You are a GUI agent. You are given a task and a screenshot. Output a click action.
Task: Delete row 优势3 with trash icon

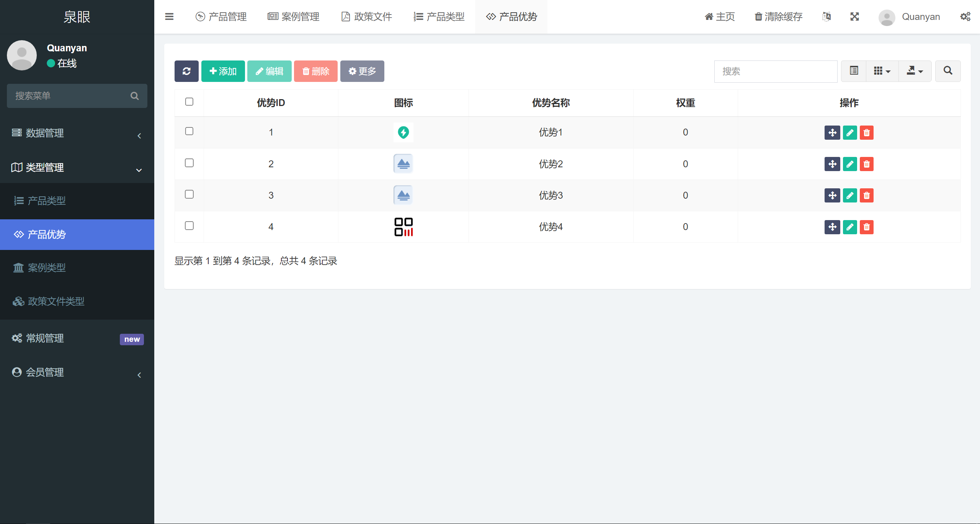click(x=867, y=196)
